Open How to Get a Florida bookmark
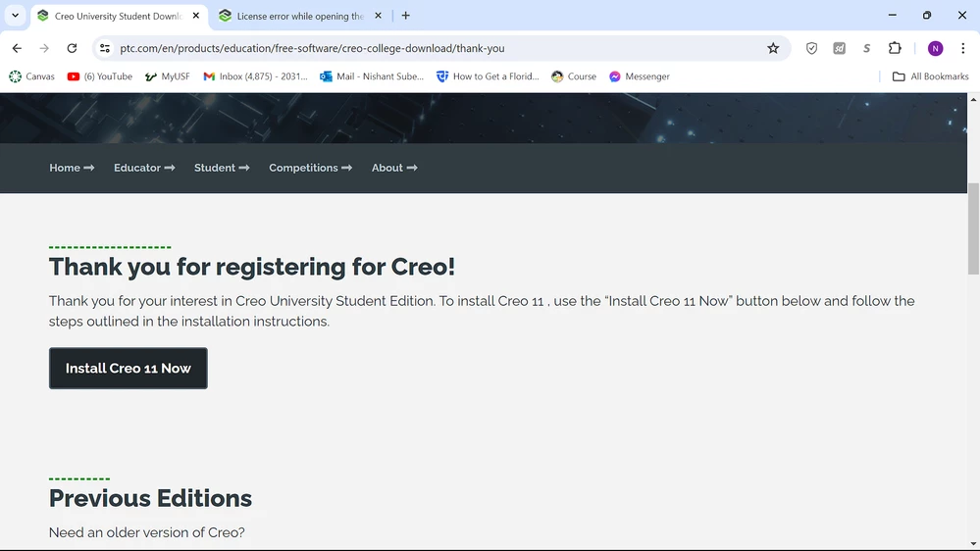Viewport: 980px width, 551px height. [x=488, y=76]
